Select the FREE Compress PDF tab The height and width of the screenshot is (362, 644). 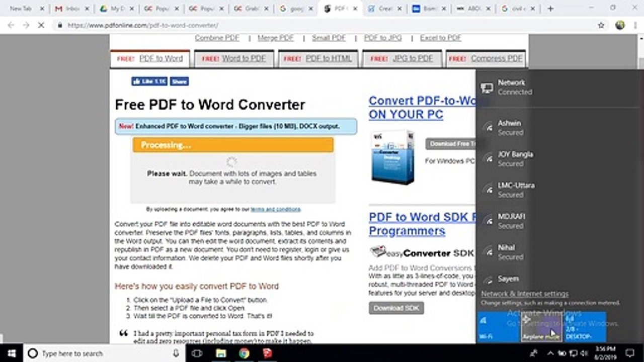tap(486, 58)
